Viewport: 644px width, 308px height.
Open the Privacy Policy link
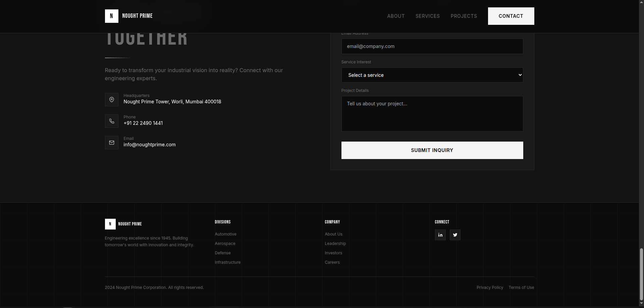click(x=490, y=288)
